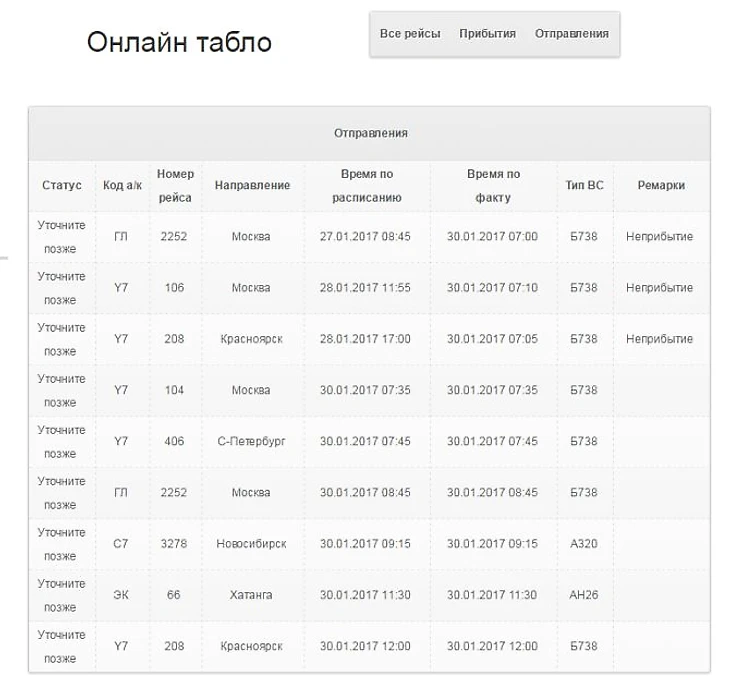Click the Онлайн табло heading
This screenshot has width=730, height=689.
coord(179,42)
